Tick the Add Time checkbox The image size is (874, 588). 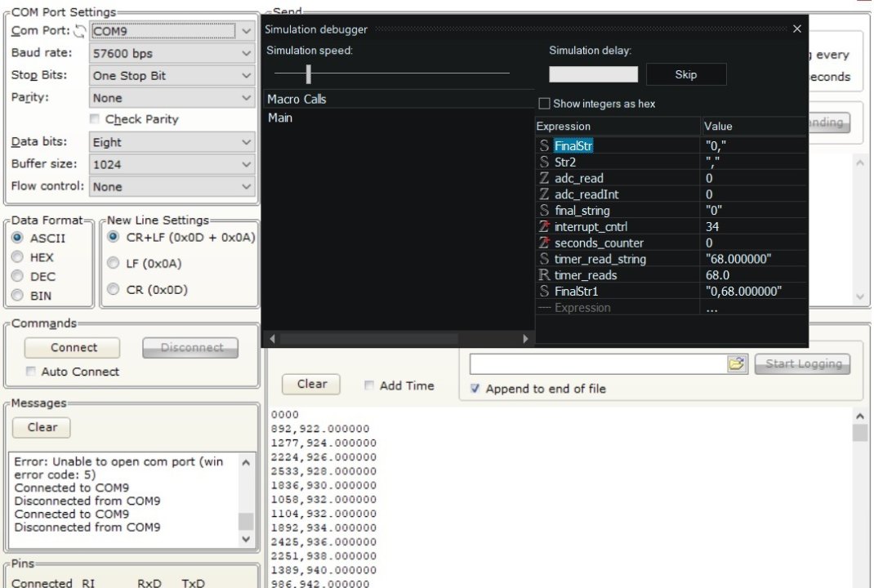[369, 385]
